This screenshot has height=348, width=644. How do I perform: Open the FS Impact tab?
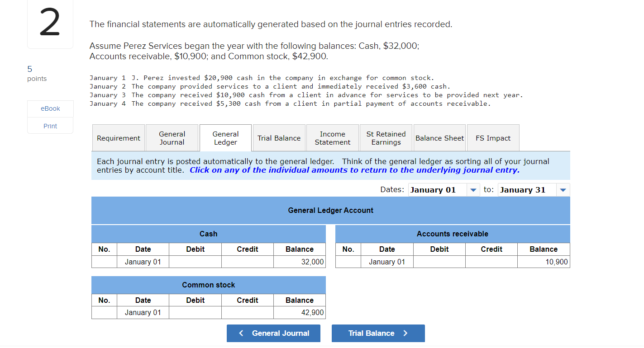pos(493,137)
